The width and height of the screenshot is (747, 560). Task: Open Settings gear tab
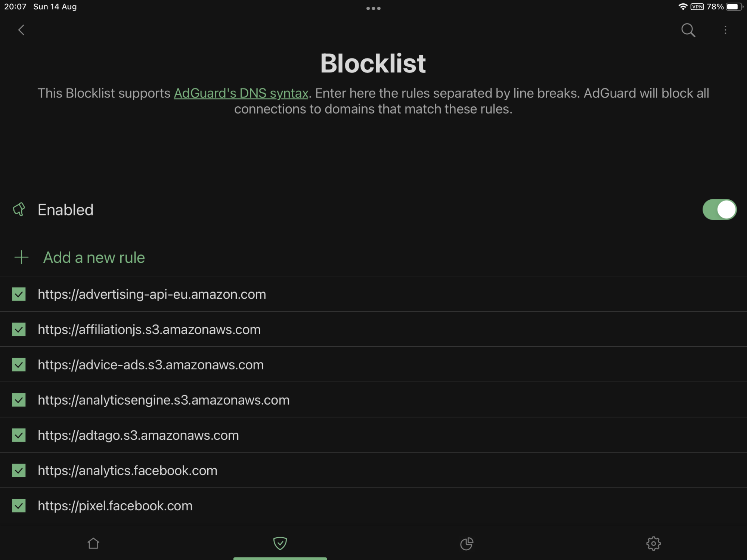point(654,544)
